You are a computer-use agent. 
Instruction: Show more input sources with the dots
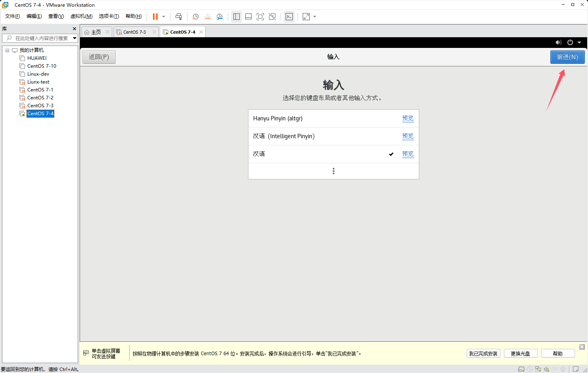tap(334, 171)
